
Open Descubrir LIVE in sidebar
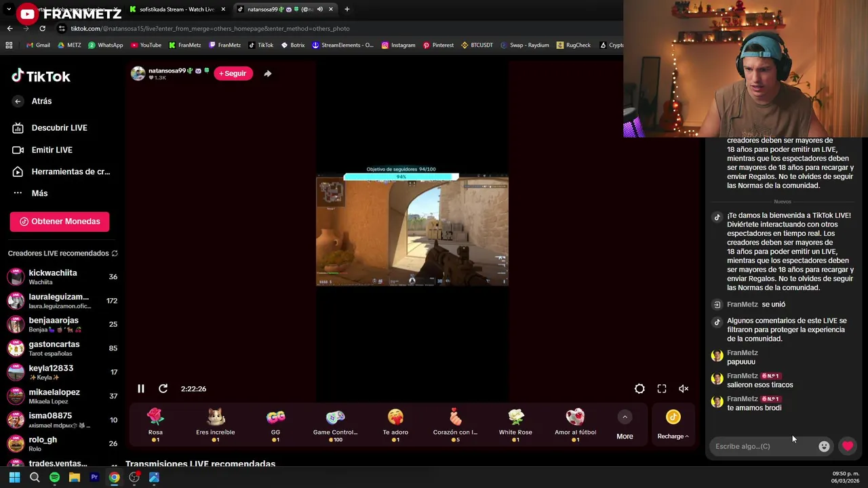(60, 127)
